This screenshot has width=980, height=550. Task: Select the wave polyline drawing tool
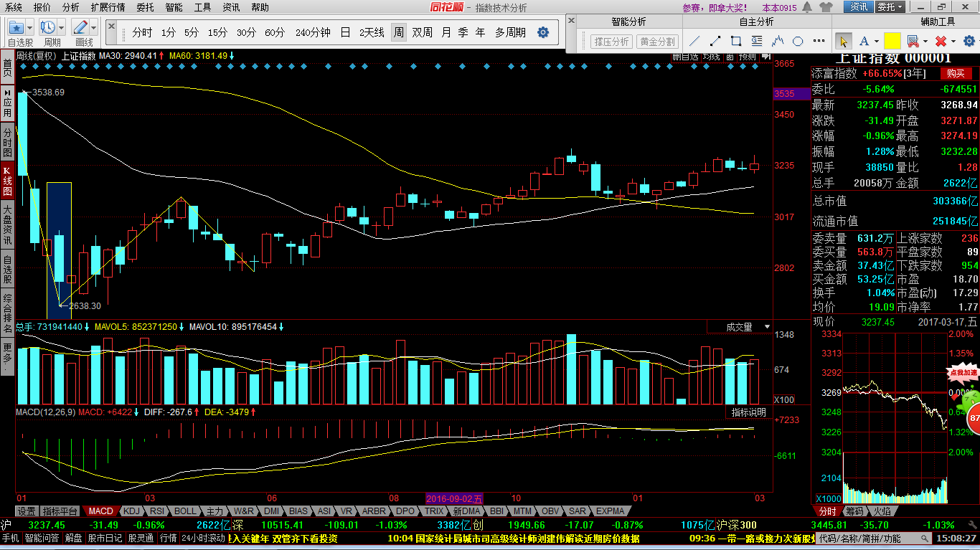pyautogui.click(x=778, y=41)
